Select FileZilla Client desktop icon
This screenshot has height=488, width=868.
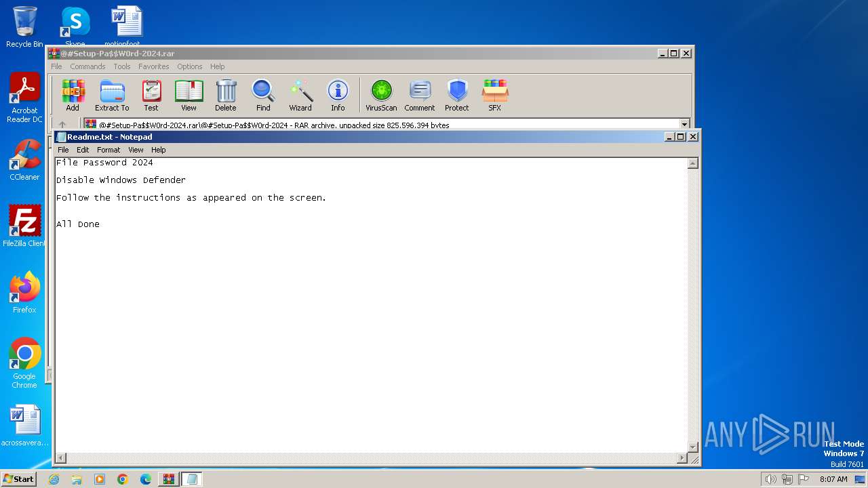click(x=24, y=226)
